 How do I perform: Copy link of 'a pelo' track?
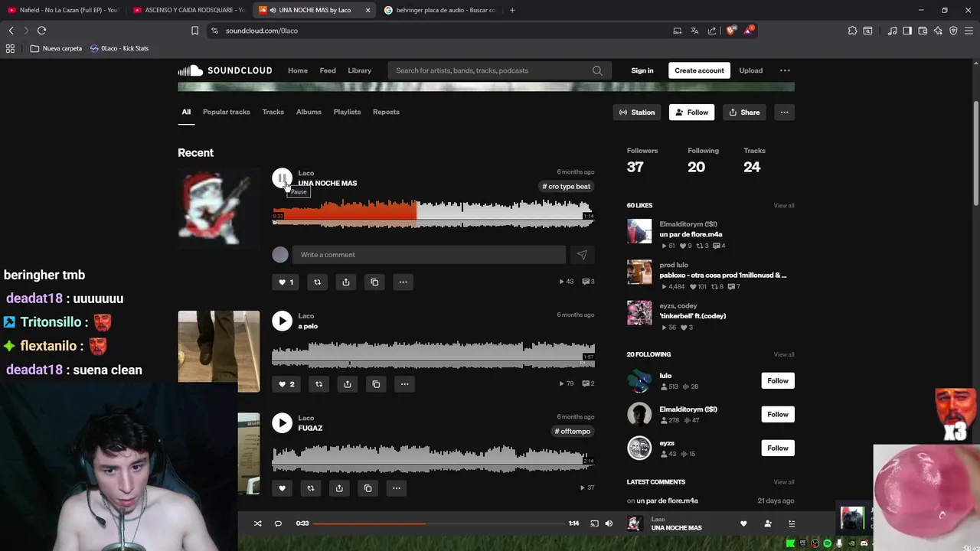tap(376, 384)
